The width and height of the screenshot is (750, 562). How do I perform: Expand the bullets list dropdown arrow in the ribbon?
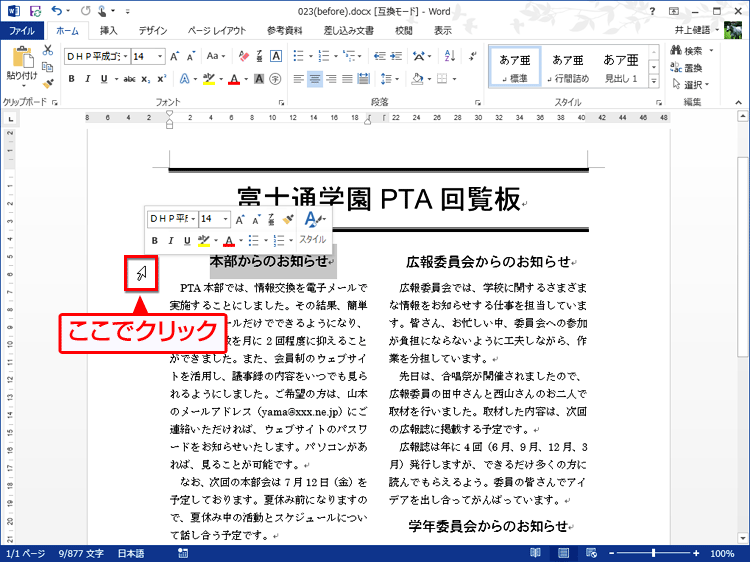click(x=310, y=56)
